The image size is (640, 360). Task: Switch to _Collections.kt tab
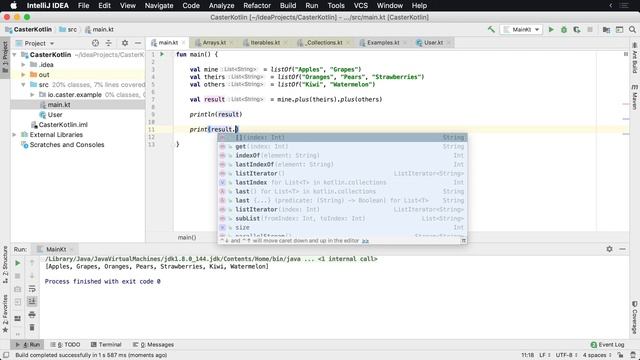pos(324,42)
